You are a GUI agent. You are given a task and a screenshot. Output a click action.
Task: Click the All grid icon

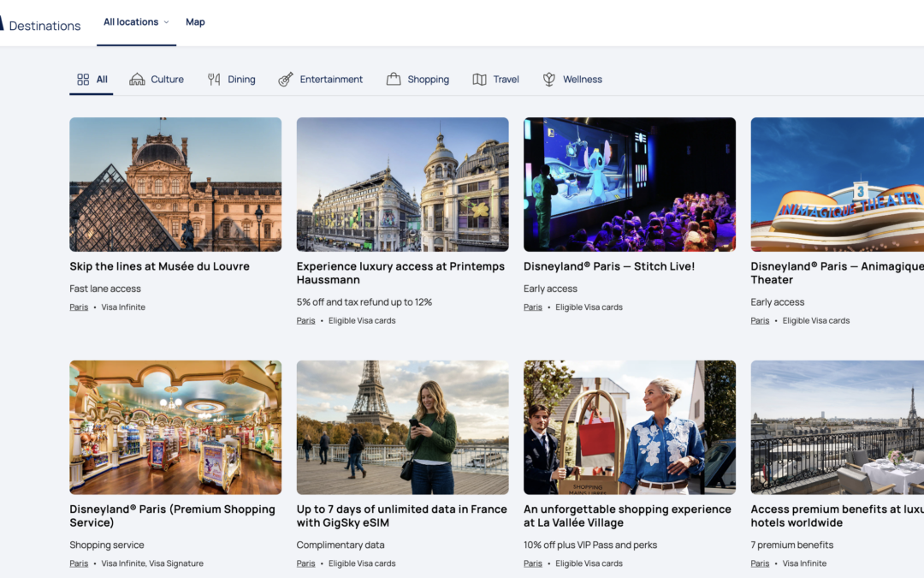pos(83,79)
